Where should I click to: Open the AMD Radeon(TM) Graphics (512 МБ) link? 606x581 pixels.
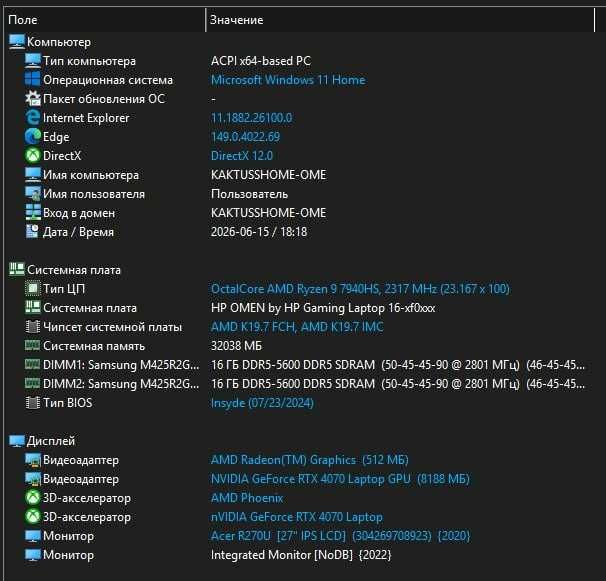pos(310,460)
